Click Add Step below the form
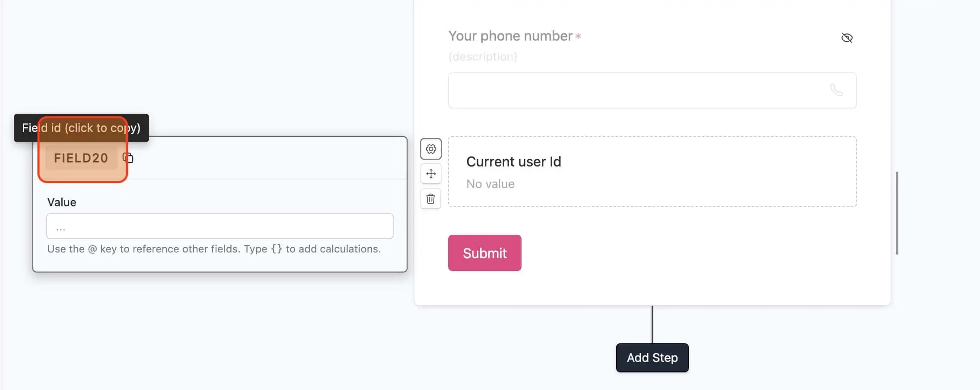 (652, 358)
